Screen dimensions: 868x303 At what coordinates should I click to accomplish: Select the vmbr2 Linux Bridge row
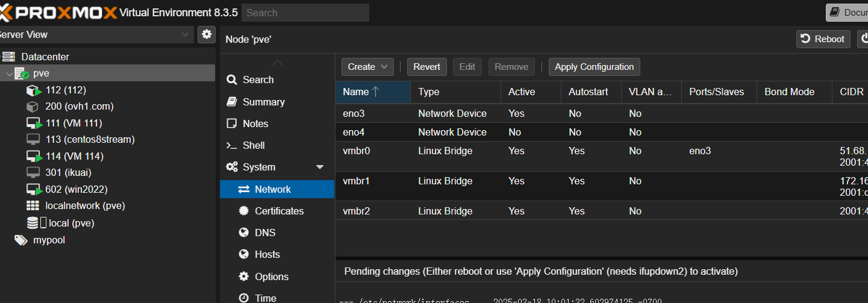(602, 211)
